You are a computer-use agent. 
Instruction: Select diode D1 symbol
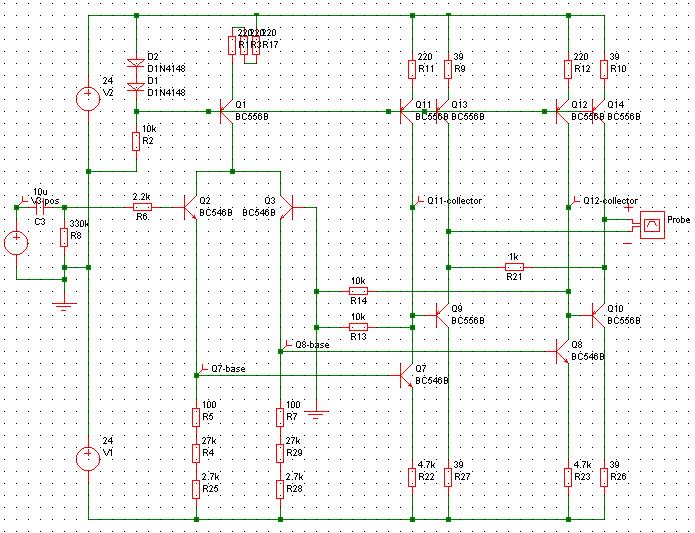click(x=136, y=87)
